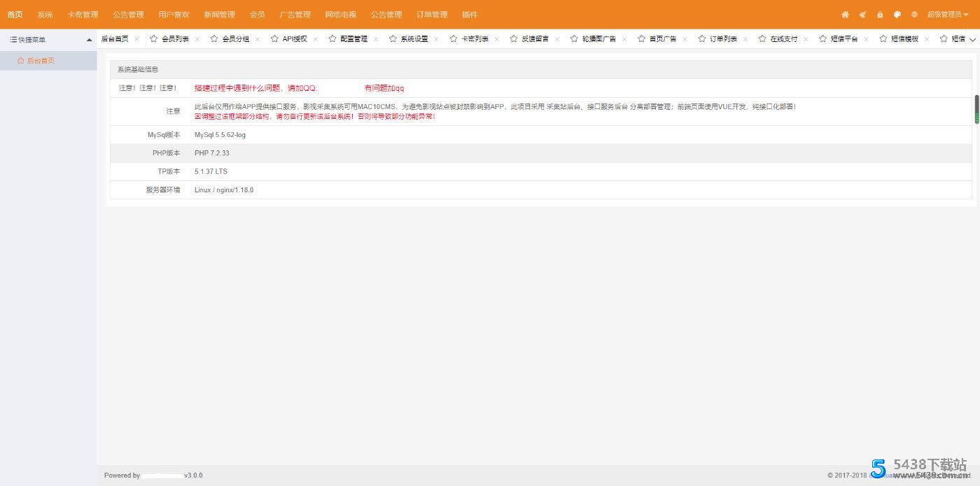This screenshot has width=980, height=486.
Task: Click the globe icon in header
Action: click(x=915, y=15)
